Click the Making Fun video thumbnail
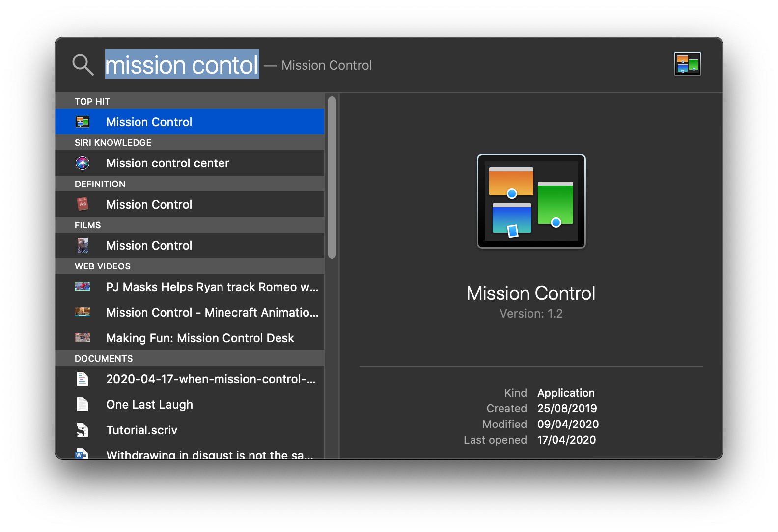778x532 pixels. coord(83,337)
